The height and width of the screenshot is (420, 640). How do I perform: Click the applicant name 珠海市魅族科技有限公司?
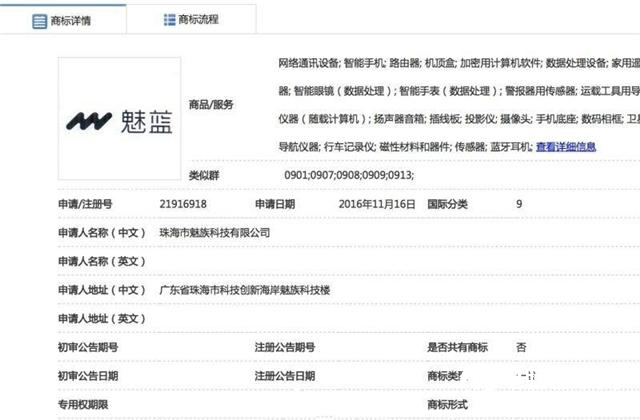point(215,233)
